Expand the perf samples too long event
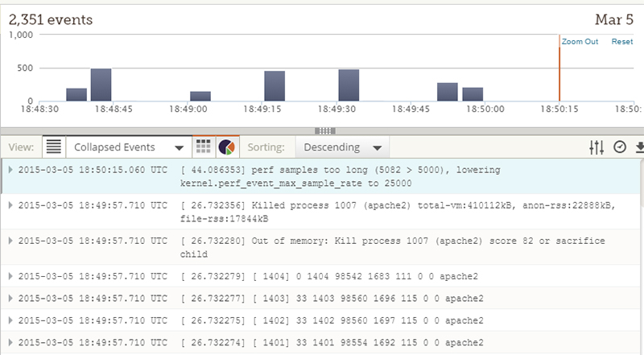Viewport: 644px width, 355px height. (x=10, y=171)
